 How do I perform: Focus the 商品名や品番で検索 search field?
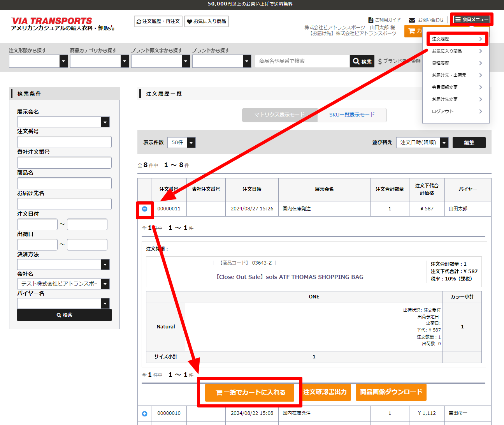302,61
